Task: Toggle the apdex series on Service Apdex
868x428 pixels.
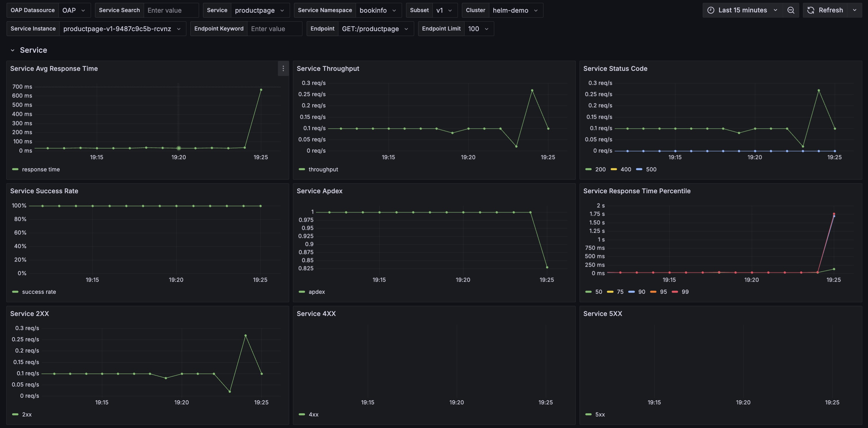Action: (x=317, y=291)
